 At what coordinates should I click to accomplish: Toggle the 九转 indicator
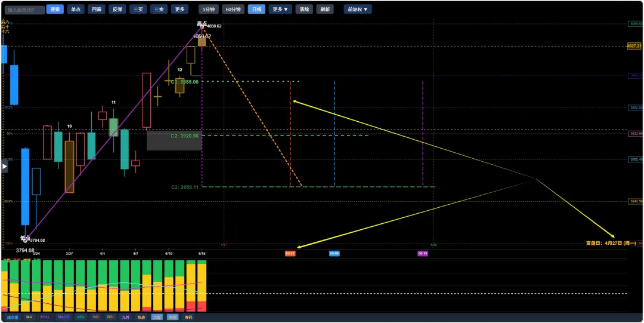pos(126,317)
